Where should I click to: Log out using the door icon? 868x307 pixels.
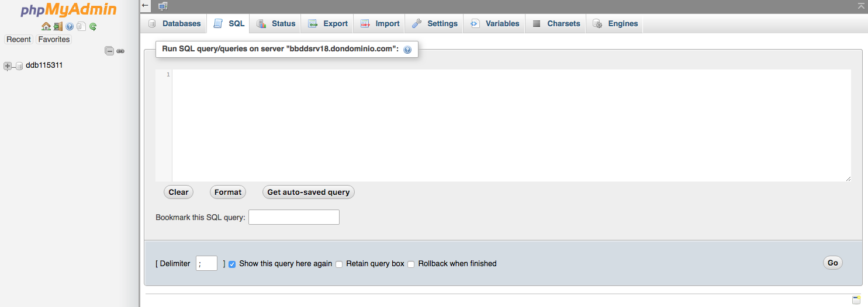coord(58,26)
